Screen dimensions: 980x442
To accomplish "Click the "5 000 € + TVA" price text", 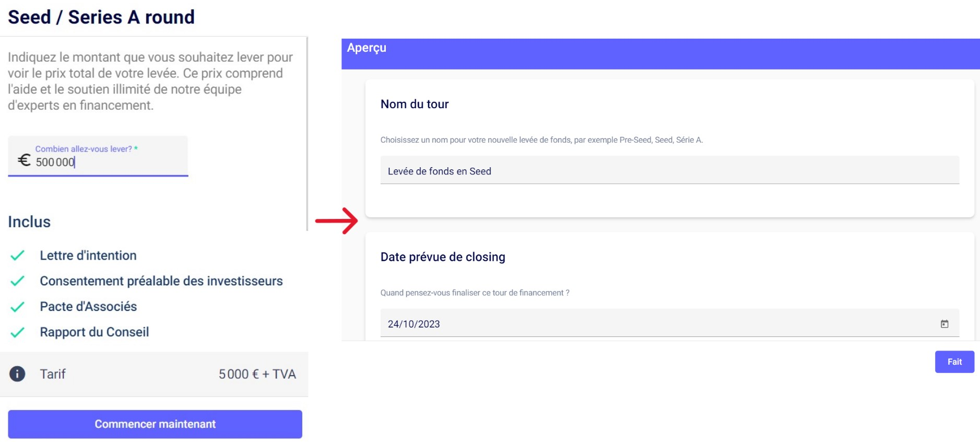I will [x=257, y=374].
